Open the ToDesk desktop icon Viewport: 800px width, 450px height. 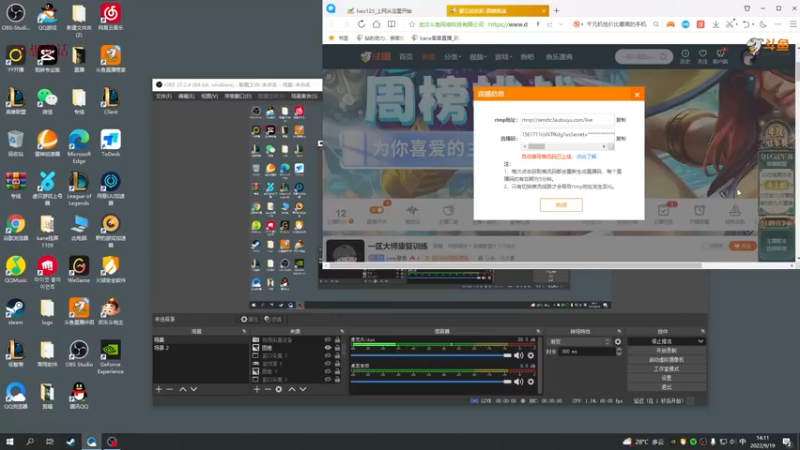110,143
